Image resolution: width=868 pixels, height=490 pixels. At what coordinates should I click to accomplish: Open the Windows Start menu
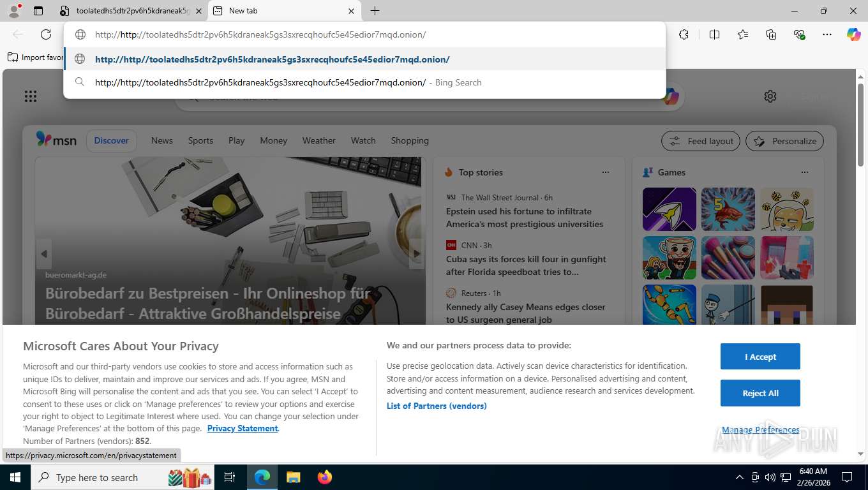coord(15,477)
